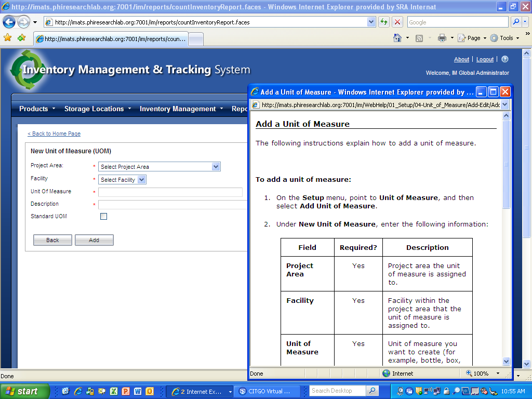Click the Google search box
The image size is (532, 399).
[x=458, y=22]
